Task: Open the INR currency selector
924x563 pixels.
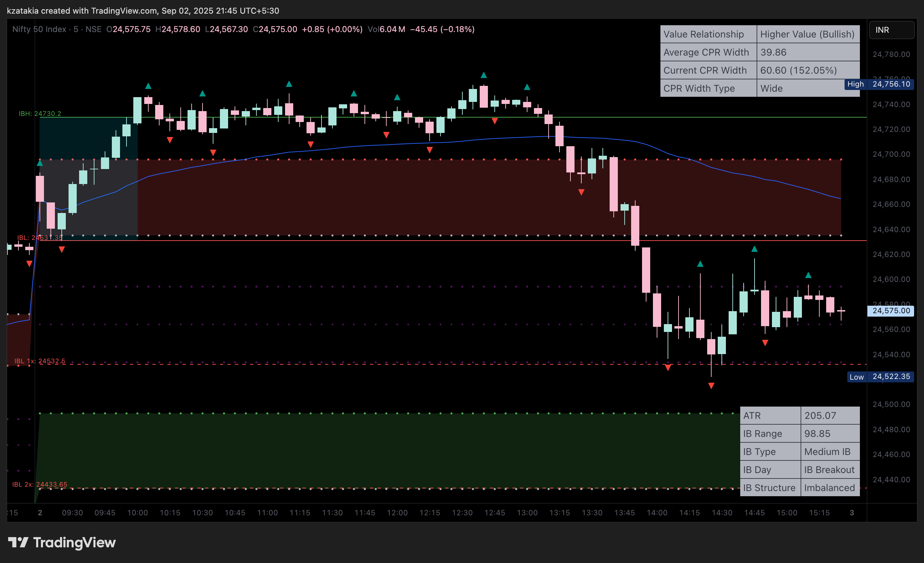Action: pyautogui.click(x=891, y=30)
